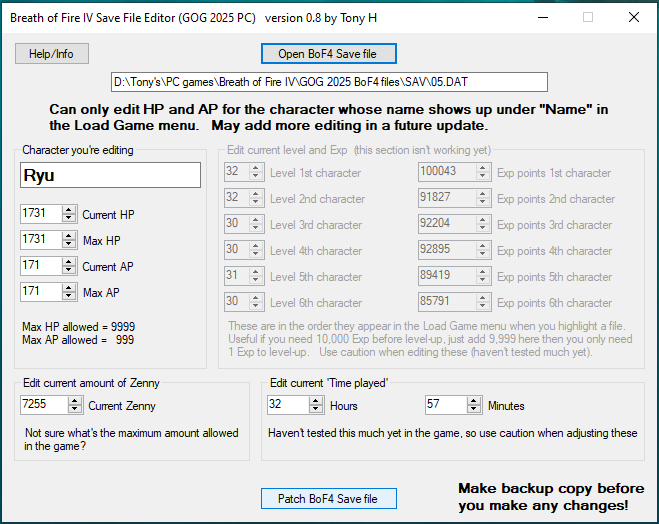
Task: Click Patch BoF4 Save file button
Action: tap(328, 498)
